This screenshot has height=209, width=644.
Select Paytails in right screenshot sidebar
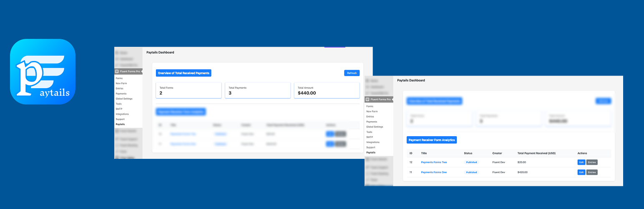(x=371, y=153)
